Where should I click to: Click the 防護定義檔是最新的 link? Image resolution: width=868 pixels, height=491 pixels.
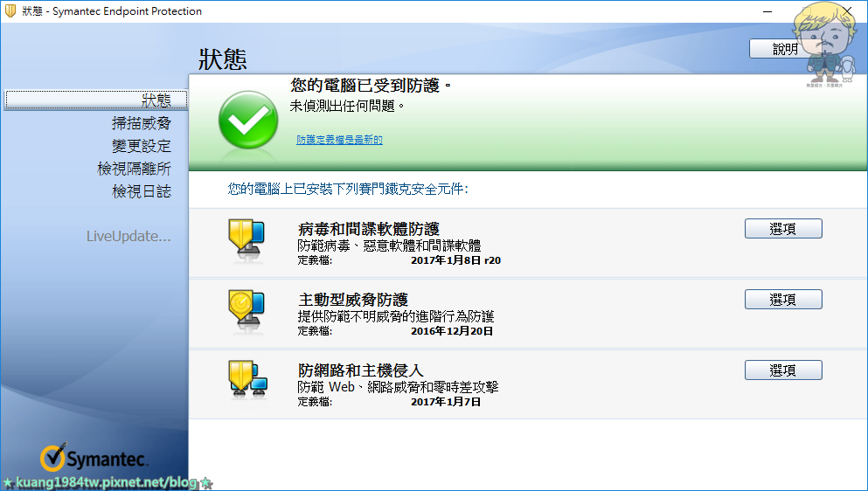(339, 140)
